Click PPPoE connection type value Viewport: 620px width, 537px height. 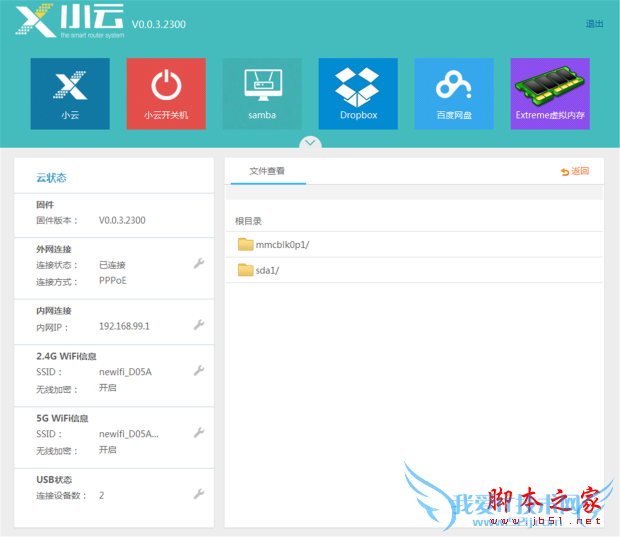pos(113,281)
